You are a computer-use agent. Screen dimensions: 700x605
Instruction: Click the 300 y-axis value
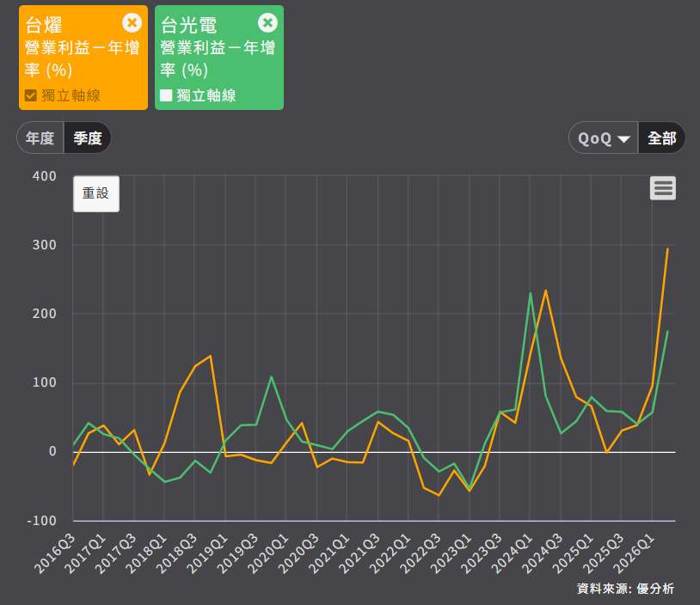[44, 245]
